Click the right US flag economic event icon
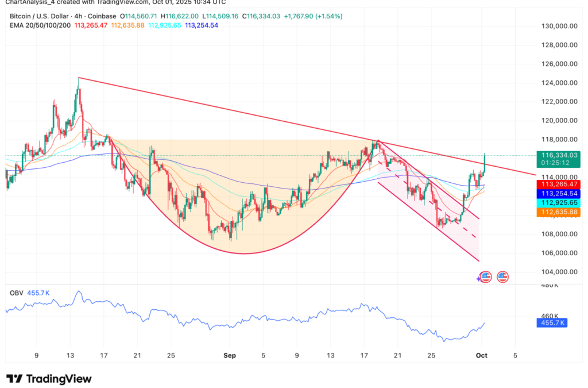588x388 pixels. coord(502,276)
